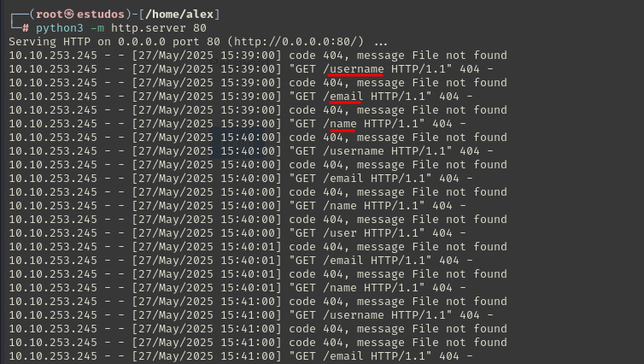The width and height of the screenshot is (644, 364).
Task: Click the ㉿ symbol in the shell prompt
Action: [x=69, y=15]
